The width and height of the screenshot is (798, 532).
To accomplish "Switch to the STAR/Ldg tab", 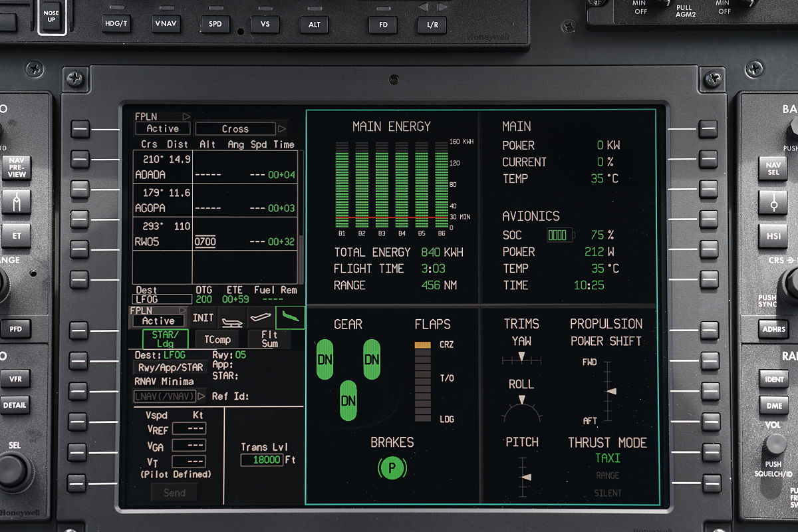I will pos(165,339).
